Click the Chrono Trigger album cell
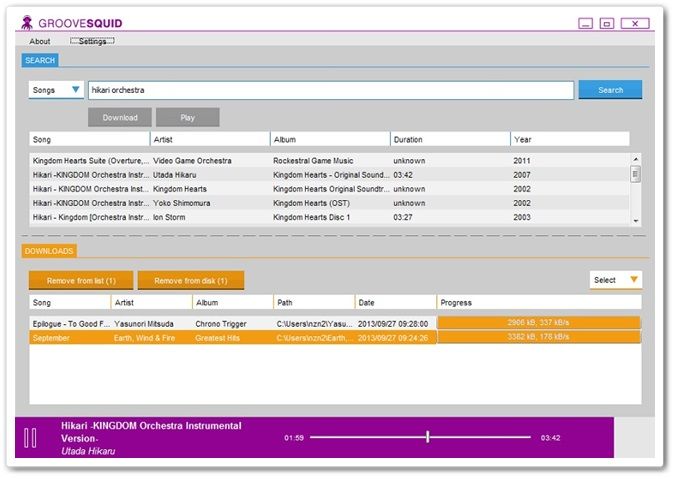This screenshot has height=479, width=676. pos(221,324)
